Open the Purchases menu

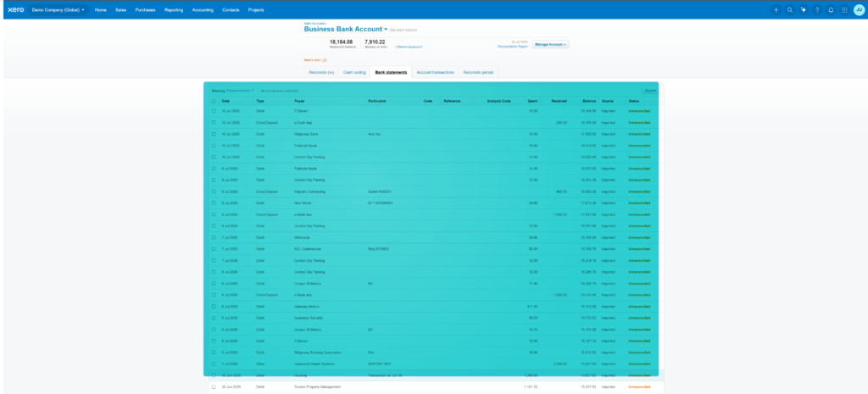click(145, 9)
